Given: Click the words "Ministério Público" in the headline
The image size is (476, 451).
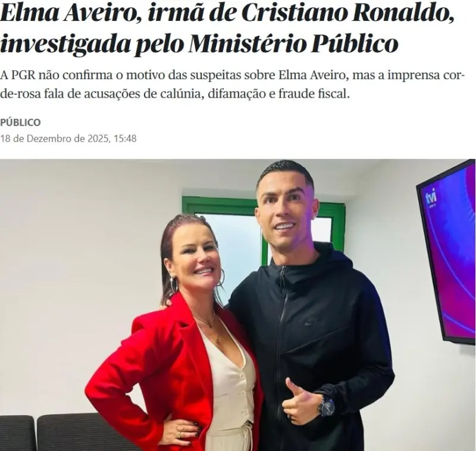Looking at the screenshot, I should 293,43.
